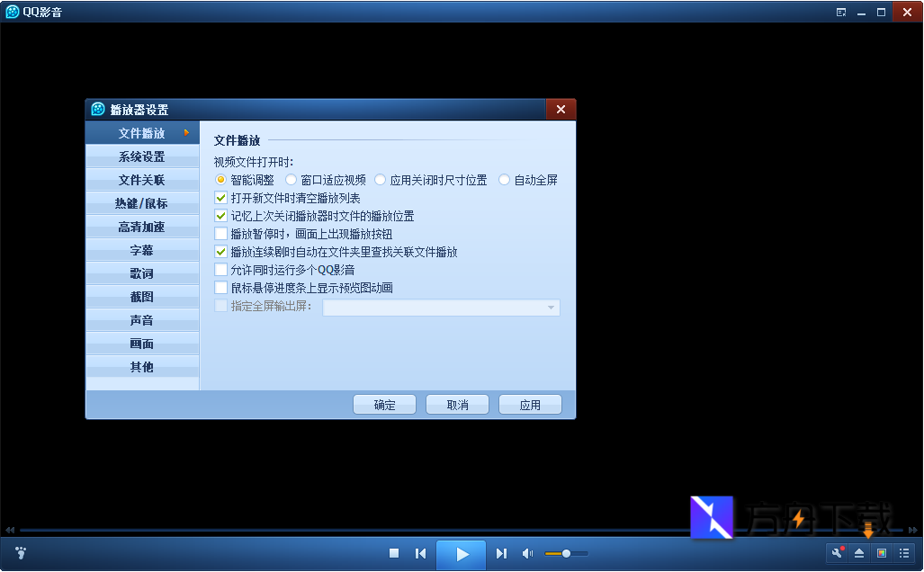Show the playlist panel icon
The width and height of the screenshot is (924, 572).
click(905, 553)
